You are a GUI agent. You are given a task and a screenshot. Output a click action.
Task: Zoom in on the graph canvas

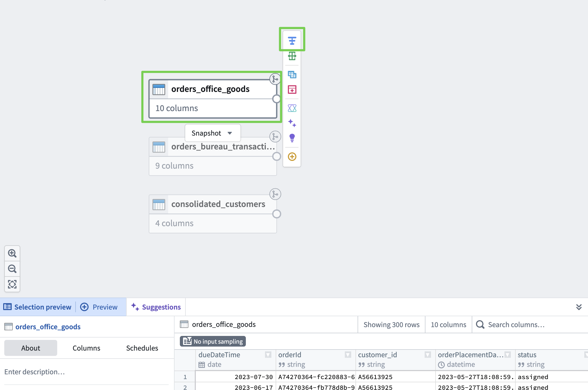point(12,253)
